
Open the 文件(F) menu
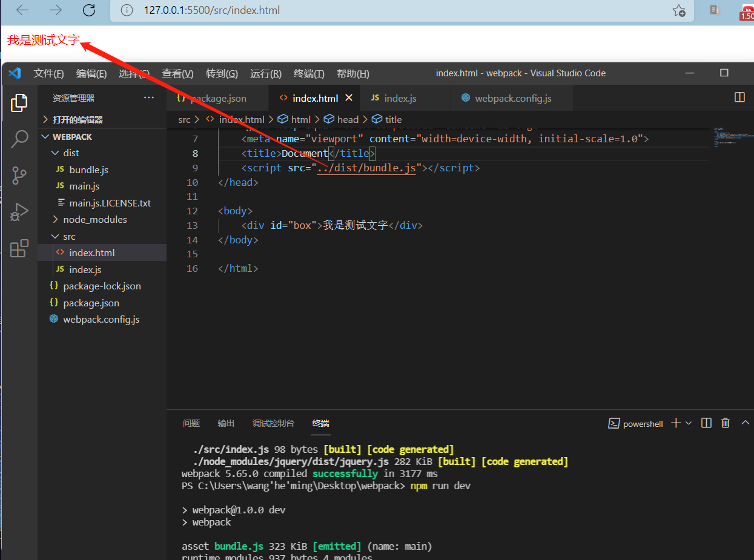pyautogui.click(x=48, y=73)
